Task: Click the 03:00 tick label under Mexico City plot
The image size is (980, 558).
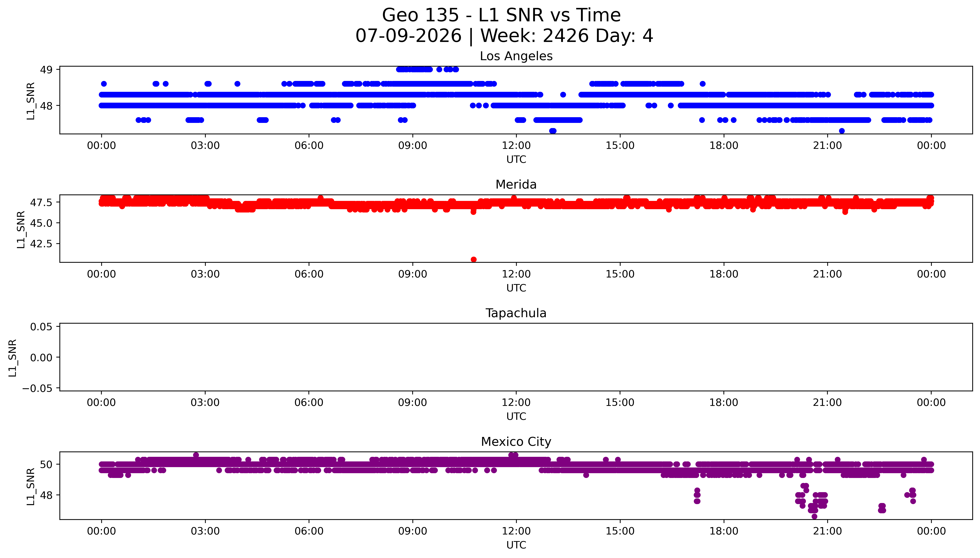Action: pos(205,531)
